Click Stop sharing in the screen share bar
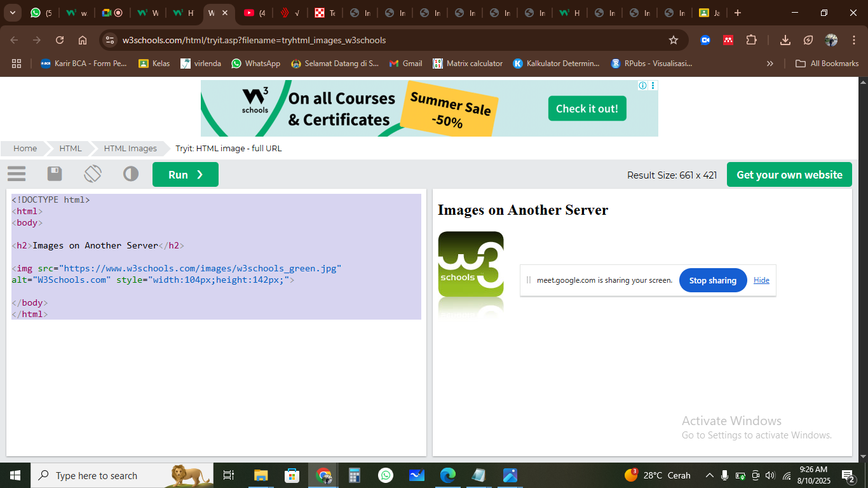Viewport: 868px width, 488px height. (713, 280)
